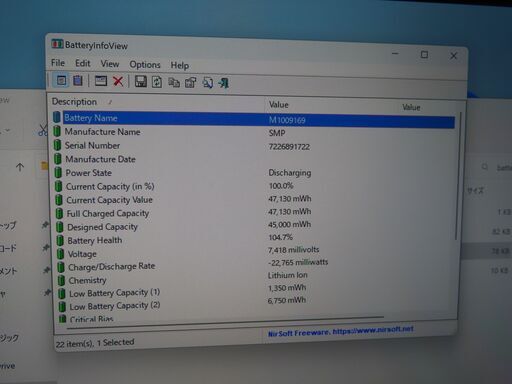
Task: Open the Options menu
Action: (x=145, y=64)
